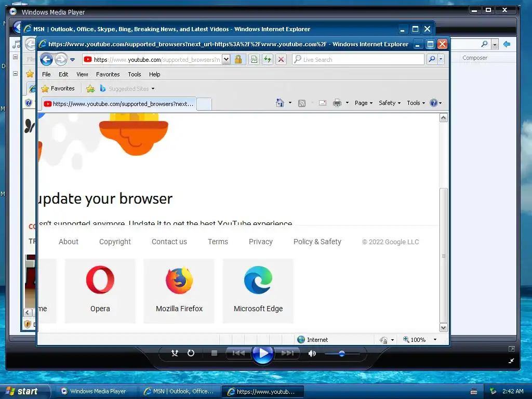Open the Help menu

tap(154, 74)
